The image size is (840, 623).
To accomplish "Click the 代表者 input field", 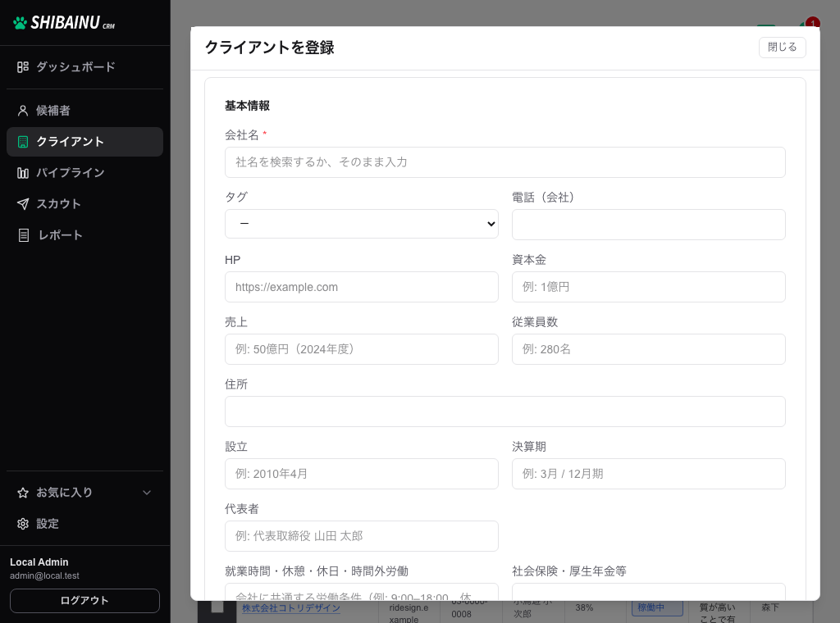I will (x=362, y=536).
